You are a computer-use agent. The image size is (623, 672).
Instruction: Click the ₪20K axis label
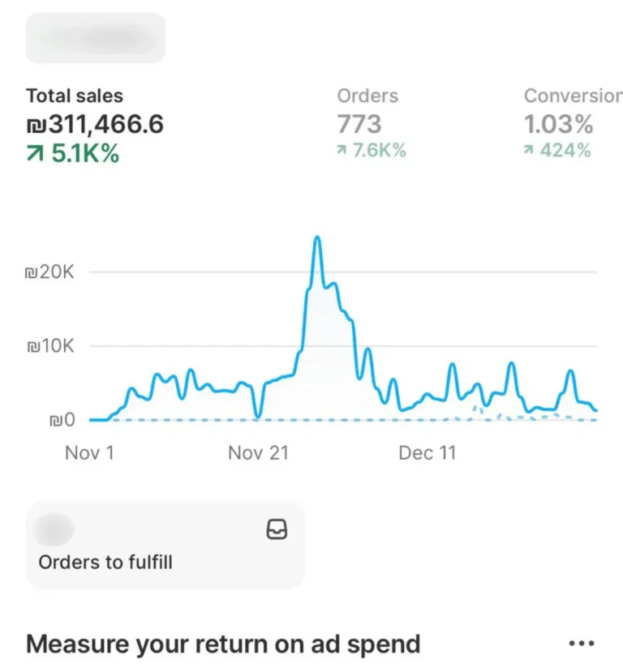coord(50,272)
